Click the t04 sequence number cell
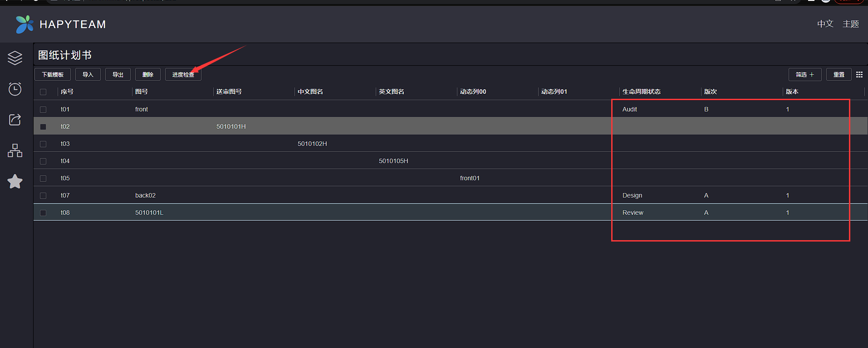This screenshot has width=868, height=348. tap(65, 161)
